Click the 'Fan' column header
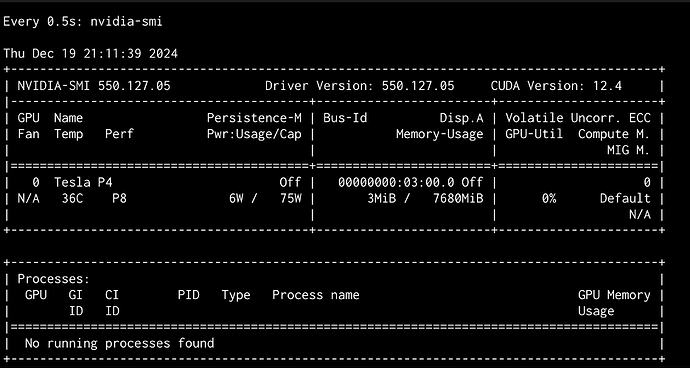The width and height of the screenshot is (690, 368). click(x=29, y=134)
